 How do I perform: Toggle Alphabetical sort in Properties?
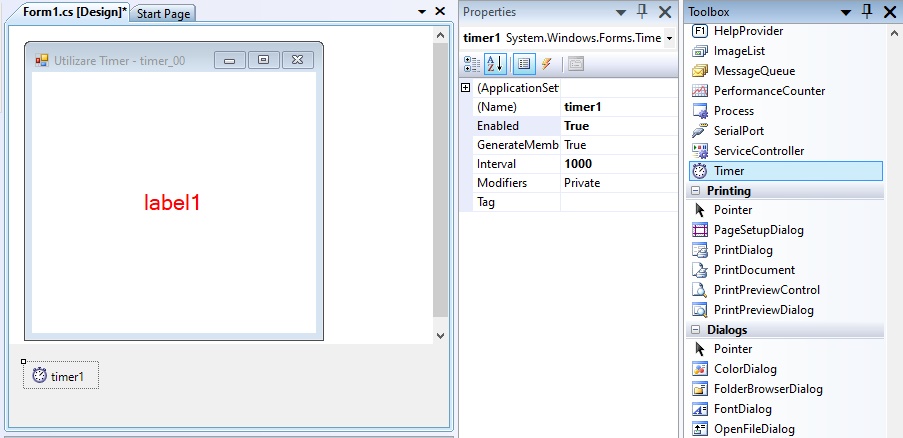pyautogui.click(x=494, y=64)
